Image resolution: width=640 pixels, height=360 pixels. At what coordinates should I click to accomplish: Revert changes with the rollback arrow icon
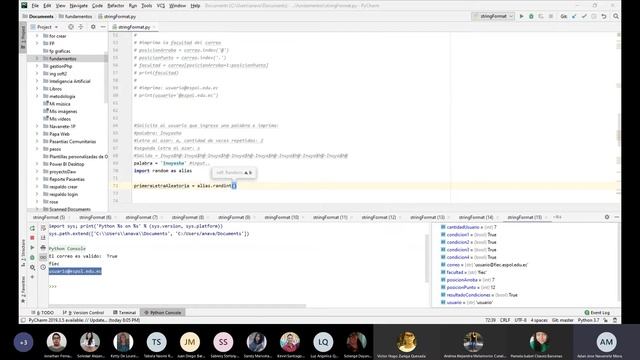[x=604, y=16]
